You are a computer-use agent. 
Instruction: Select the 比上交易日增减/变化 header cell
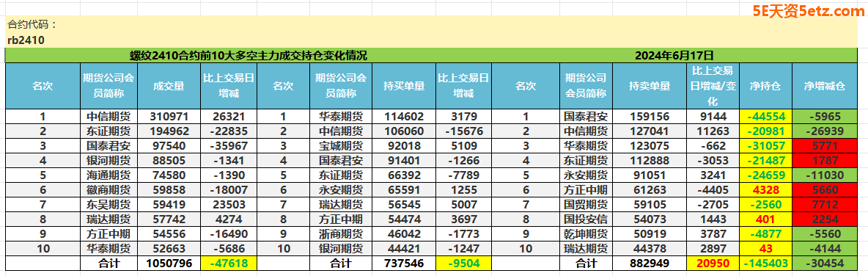click(x=713, y=86)
